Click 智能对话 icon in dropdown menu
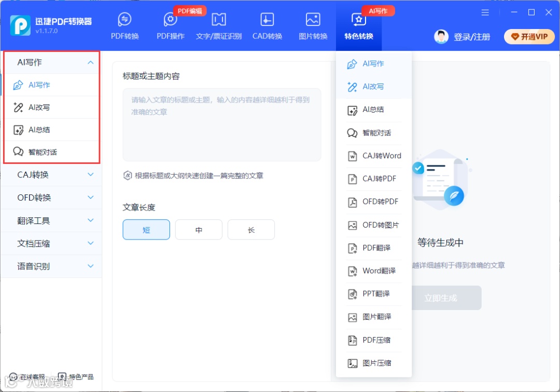This screenshot has height=392, width=560. pyautogui.click(x=352, y=133)
